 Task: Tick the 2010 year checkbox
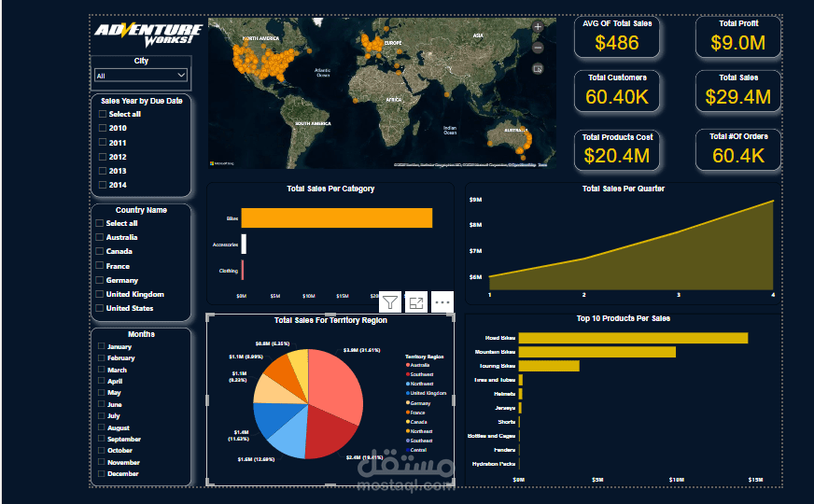[x=103, y=128]
